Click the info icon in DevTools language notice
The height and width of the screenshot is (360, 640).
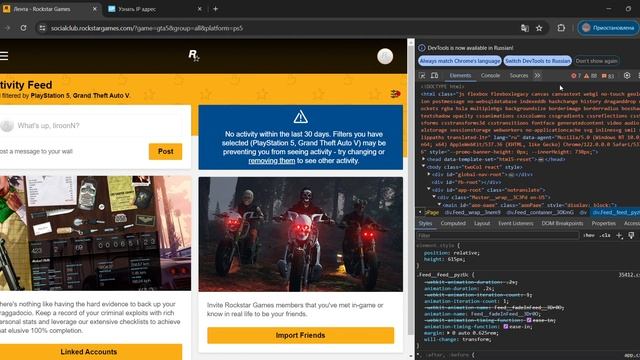(422, 48)
